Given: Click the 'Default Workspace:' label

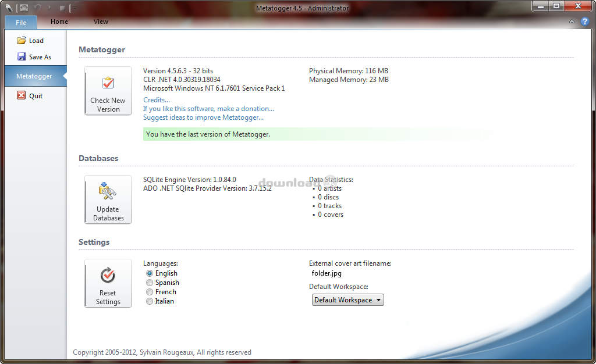Looking at the screenshot, I should pyautogui.click(x=339, y=287).
